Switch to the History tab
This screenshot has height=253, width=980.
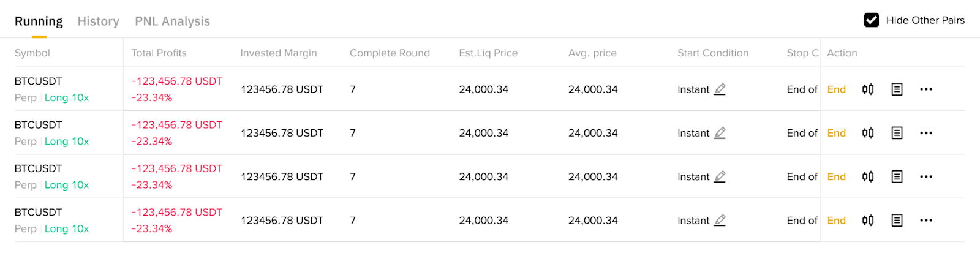pyautogui.click(x=98, y=21)
